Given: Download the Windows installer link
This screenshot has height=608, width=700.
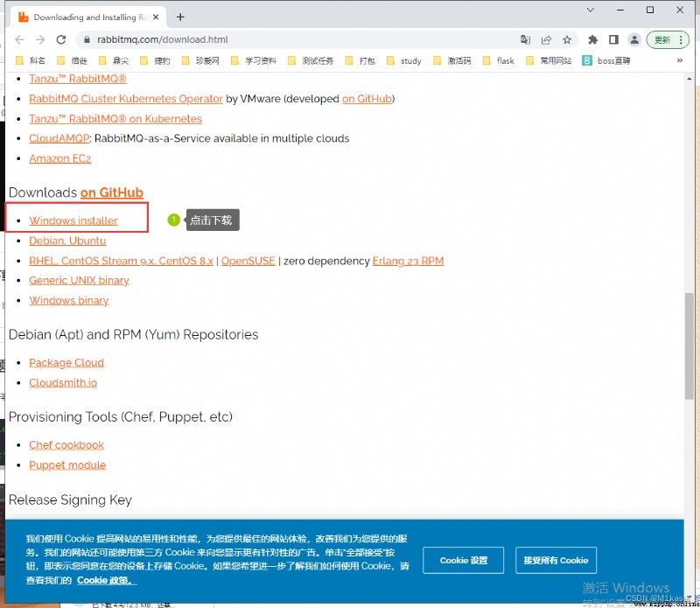Looking at the screenshot, I should tap(73, 220).
